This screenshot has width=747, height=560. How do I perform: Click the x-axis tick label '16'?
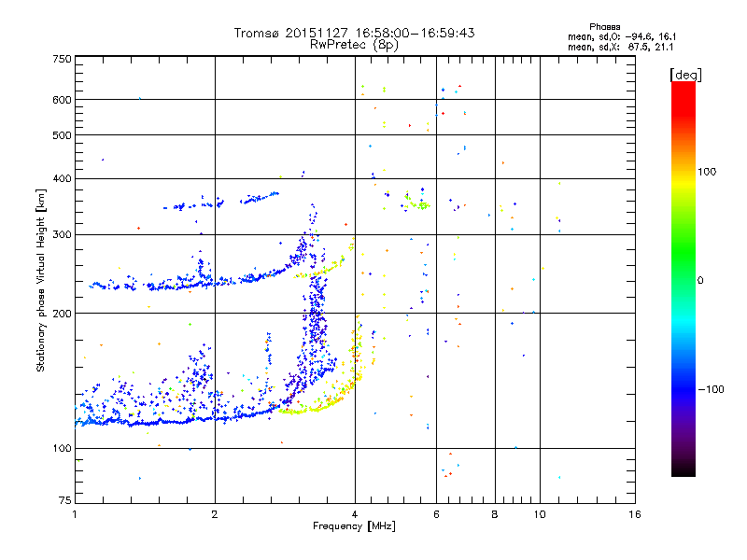coord(635,514)
